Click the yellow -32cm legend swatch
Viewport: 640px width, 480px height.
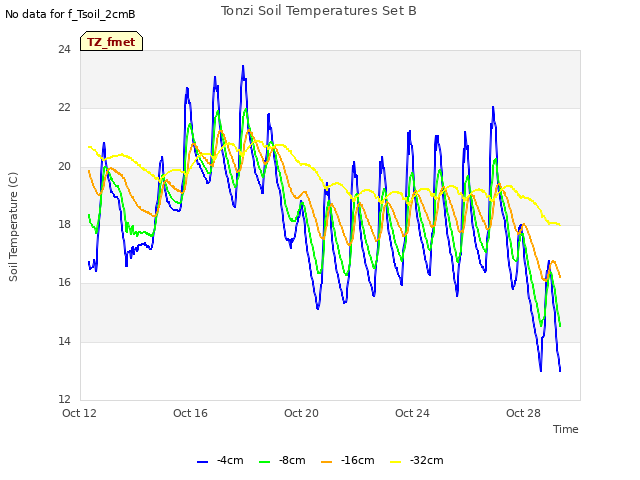[396, 462]
